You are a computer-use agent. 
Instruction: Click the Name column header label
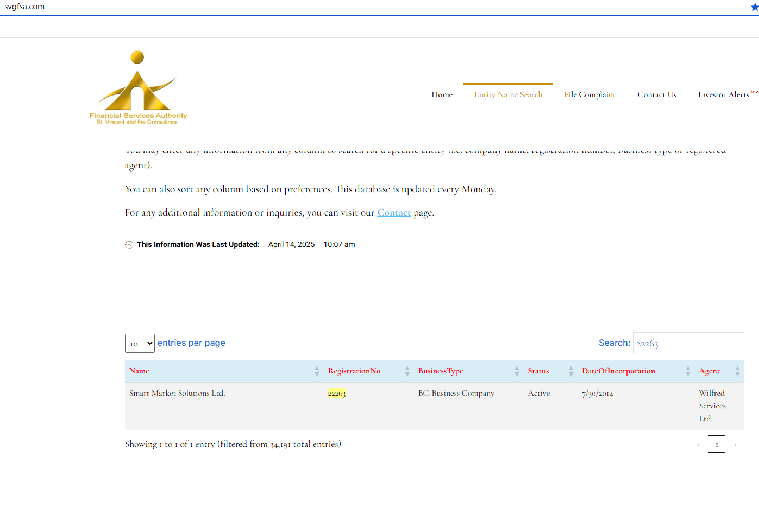click(x=139, y=371)
